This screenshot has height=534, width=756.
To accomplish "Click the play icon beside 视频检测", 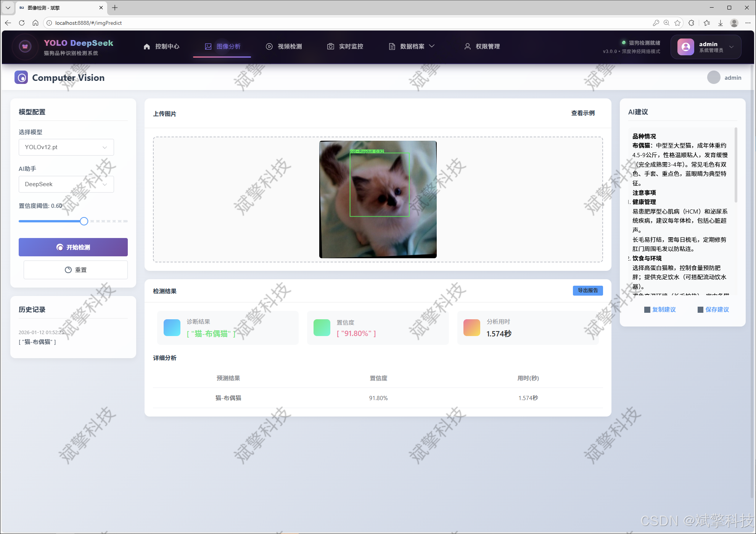I will click(x=269, y=47).
